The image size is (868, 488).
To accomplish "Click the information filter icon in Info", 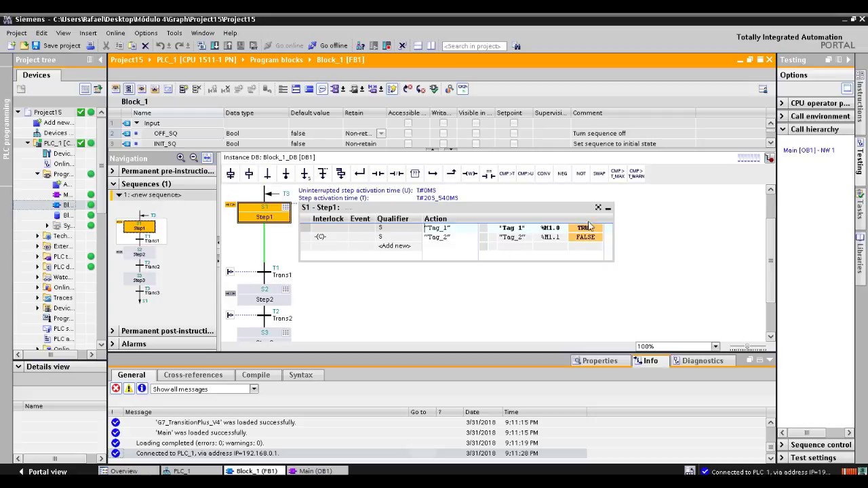I will click(142, 388).
